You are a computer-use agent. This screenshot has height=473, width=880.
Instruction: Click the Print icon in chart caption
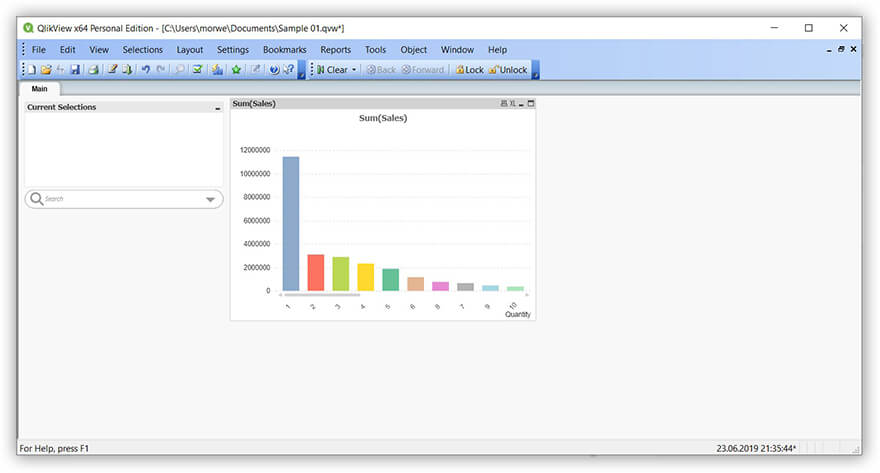[x=503, y=104]
